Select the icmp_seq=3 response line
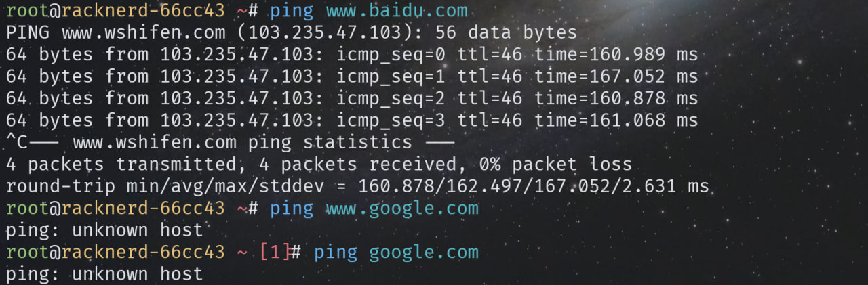This screenshot has width=868, height=285. pos(352,120)
